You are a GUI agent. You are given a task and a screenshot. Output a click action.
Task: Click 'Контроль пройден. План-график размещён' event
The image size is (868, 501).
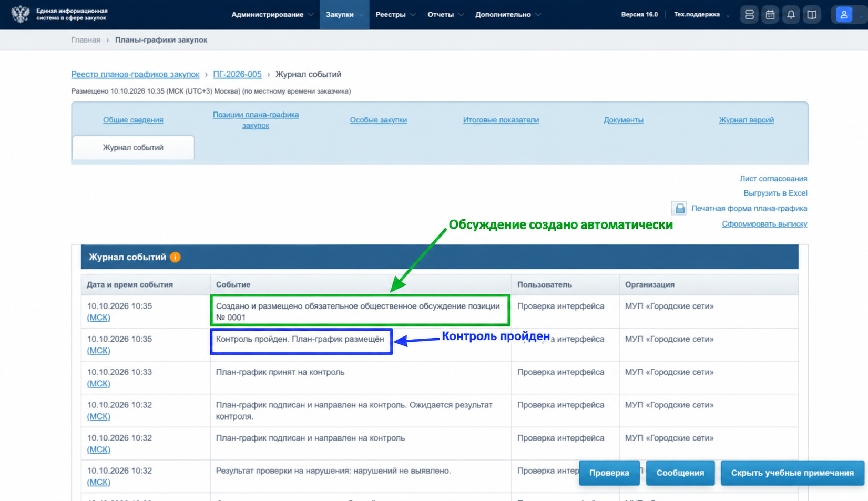click(300, 339)
